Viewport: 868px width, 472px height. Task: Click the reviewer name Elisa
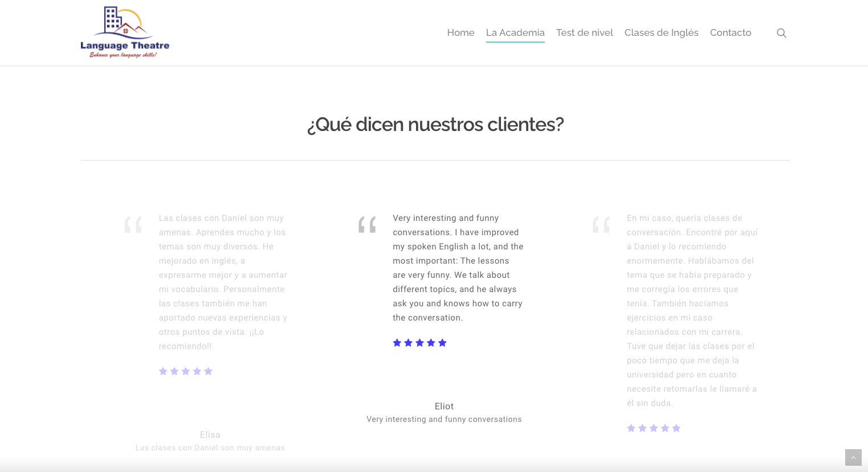tap(210, 434)
